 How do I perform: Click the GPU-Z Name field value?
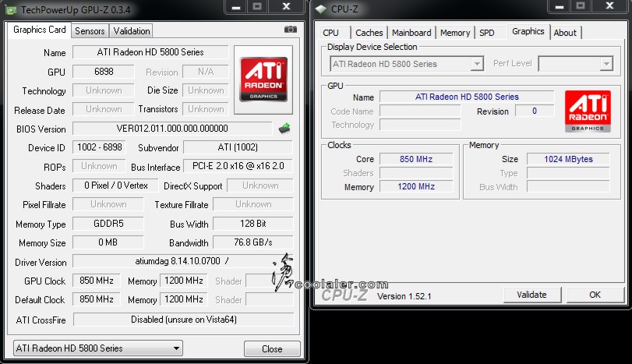tap(150, 52)
